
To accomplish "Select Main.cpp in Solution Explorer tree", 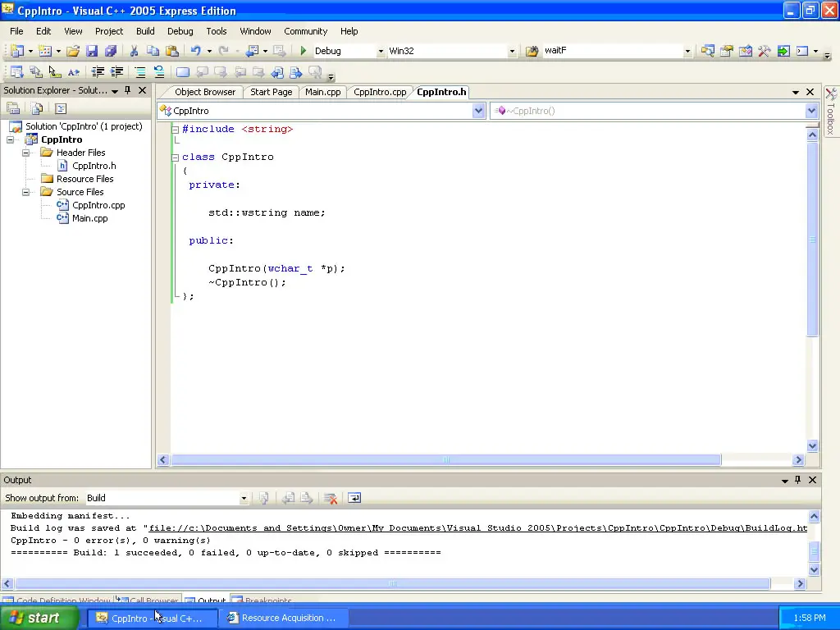I will coord(90,218).
